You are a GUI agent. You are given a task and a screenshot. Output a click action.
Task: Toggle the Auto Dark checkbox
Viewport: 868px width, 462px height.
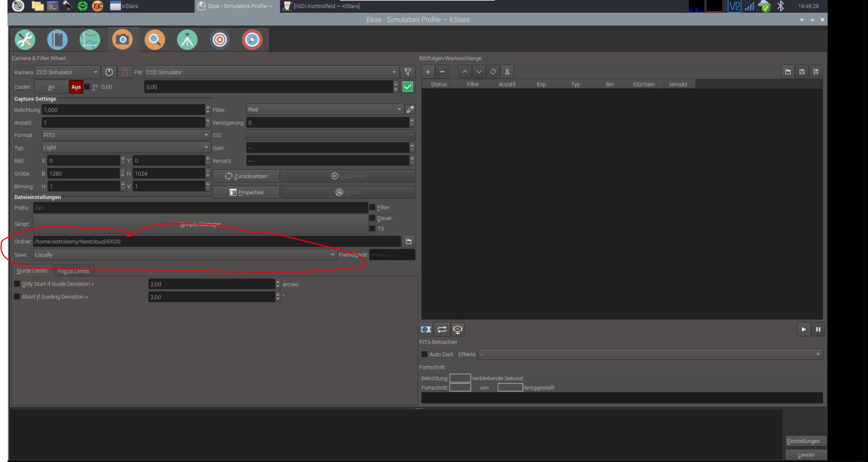(x=425, y=354)
